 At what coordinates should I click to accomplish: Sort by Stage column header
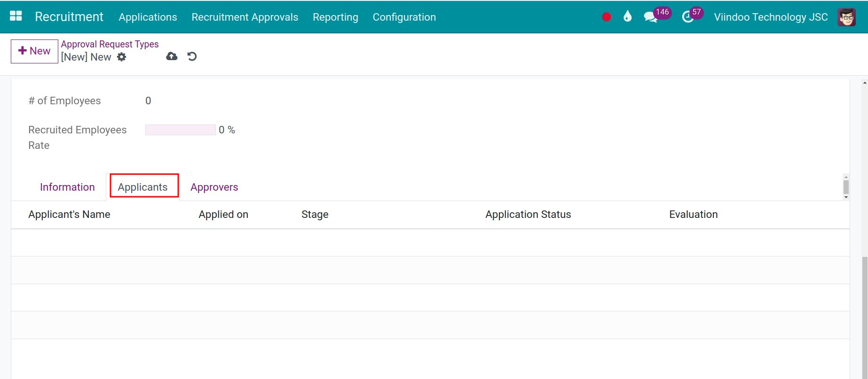click(x=315, y=215)
